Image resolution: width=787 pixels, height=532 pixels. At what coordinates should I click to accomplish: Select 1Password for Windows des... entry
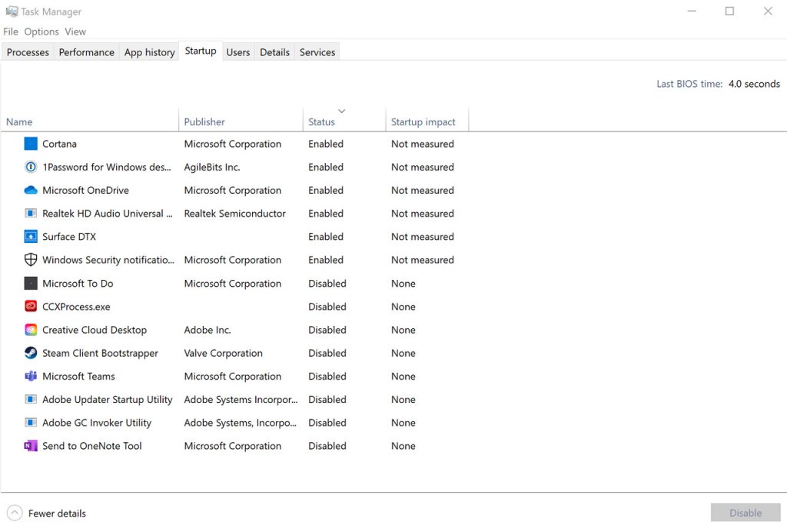point(106,167)
